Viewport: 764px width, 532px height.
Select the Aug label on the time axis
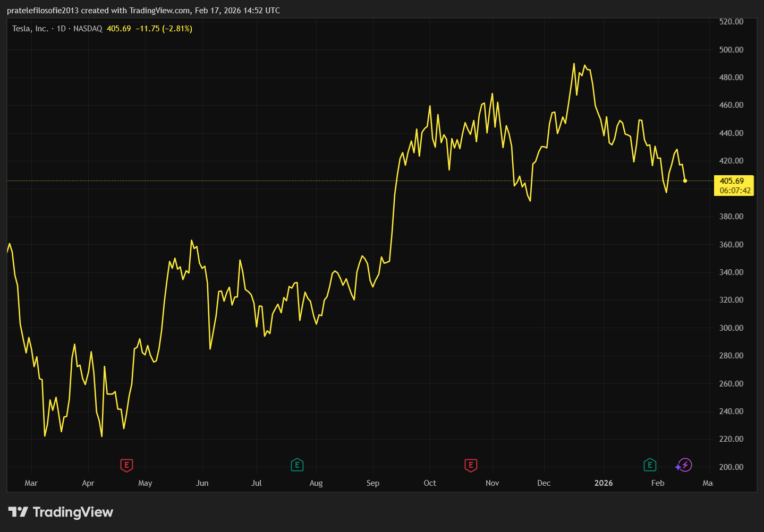coord(316,483)
